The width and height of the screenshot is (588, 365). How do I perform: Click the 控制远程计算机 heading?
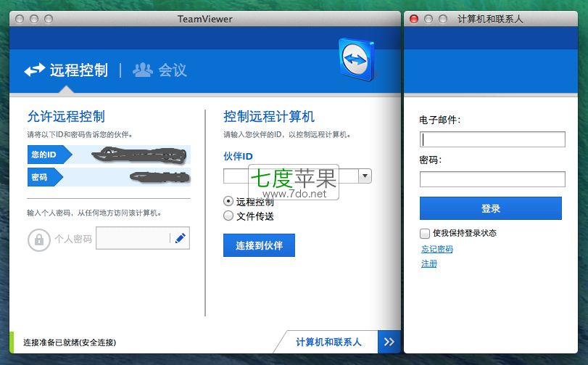tap(269, 116)
